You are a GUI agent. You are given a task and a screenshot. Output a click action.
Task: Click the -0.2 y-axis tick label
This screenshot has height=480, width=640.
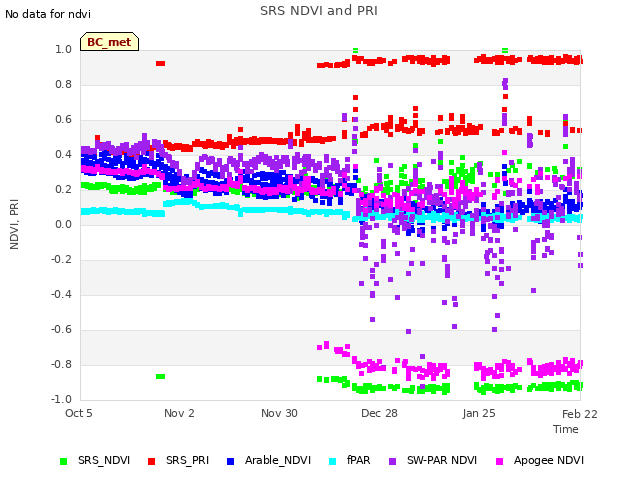point(61,260)
